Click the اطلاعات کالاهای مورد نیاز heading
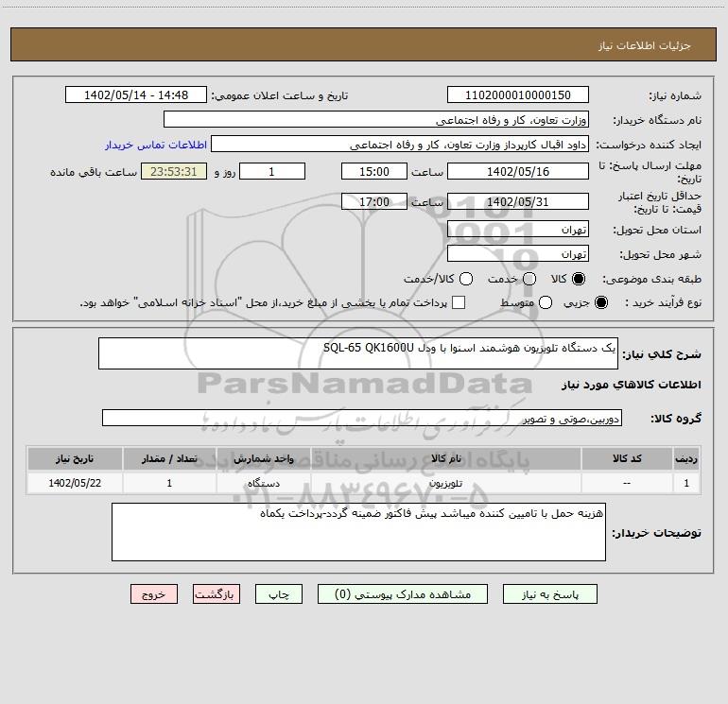The image size is (728, 704). 631,385
